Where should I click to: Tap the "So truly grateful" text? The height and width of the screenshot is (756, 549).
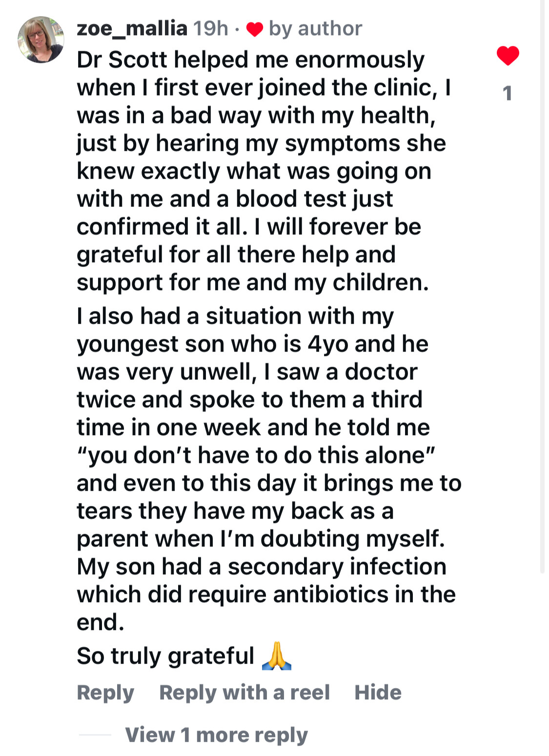click(x=165, y=656)
